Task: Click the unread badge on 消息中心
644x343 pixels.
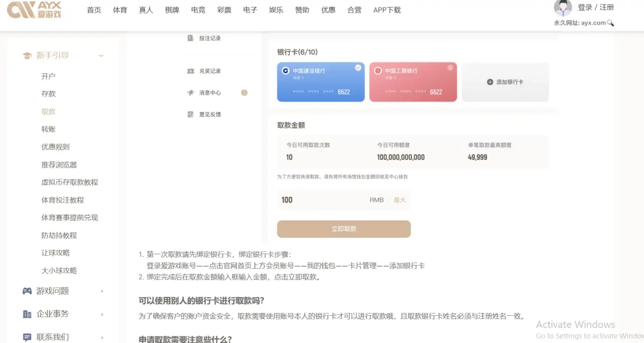Action: tap(244, 92)
